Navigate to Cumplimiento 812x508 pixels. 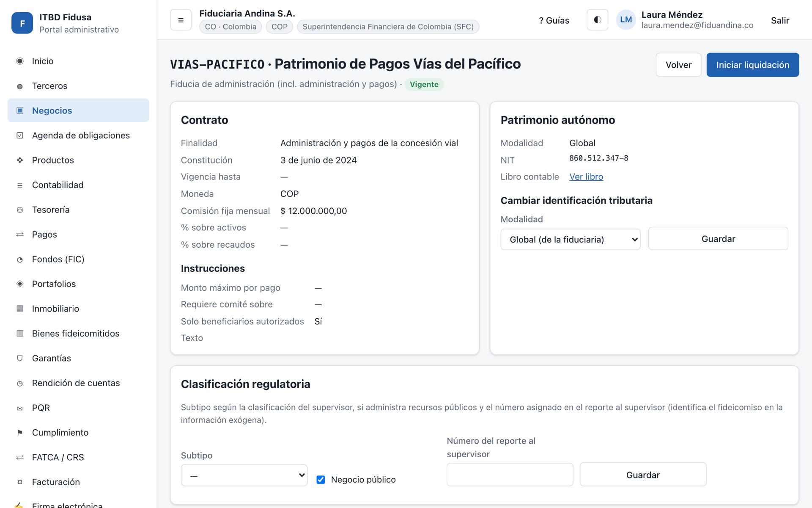coord(78,433)
